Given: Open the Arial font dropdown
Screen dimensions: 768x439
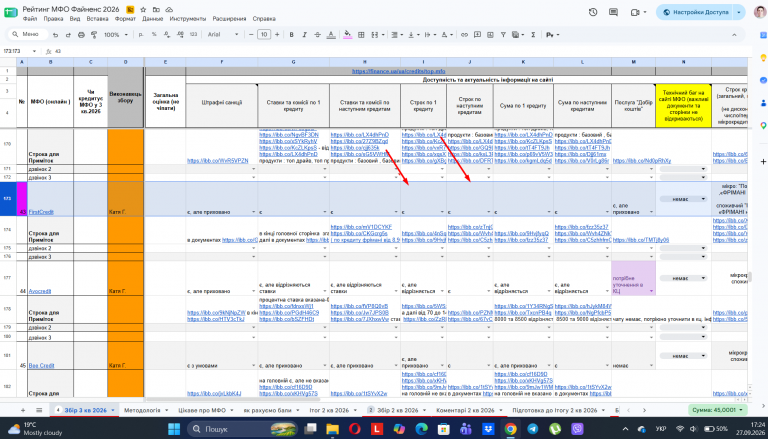Looking at the screenshot, I should point(223,35).
